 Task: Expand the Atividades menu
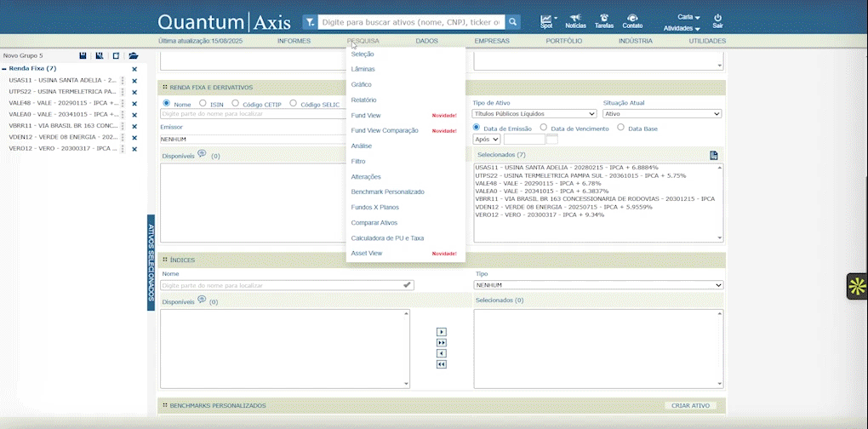[682, 28]
